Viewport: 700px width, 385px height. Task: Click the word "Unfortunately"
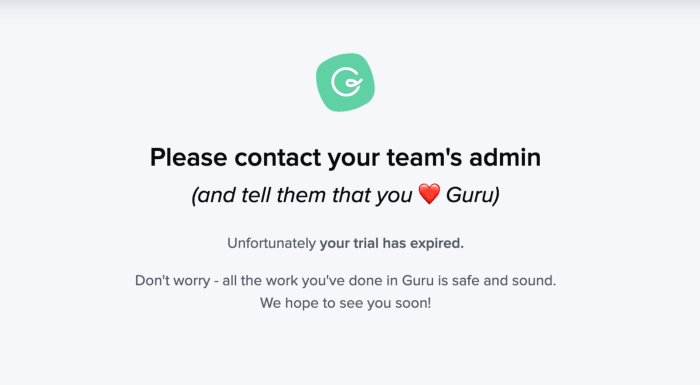click(271, 243)
